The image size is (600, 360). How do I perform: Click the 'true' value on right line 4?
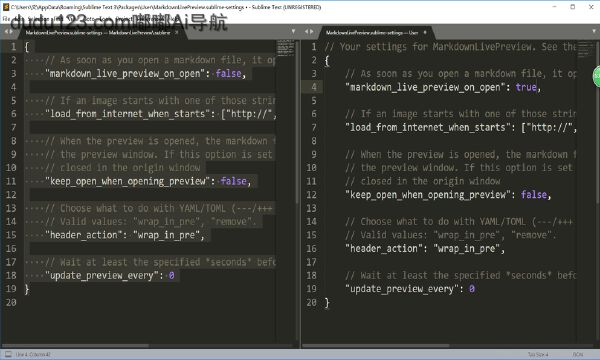[x=526, y=87]
